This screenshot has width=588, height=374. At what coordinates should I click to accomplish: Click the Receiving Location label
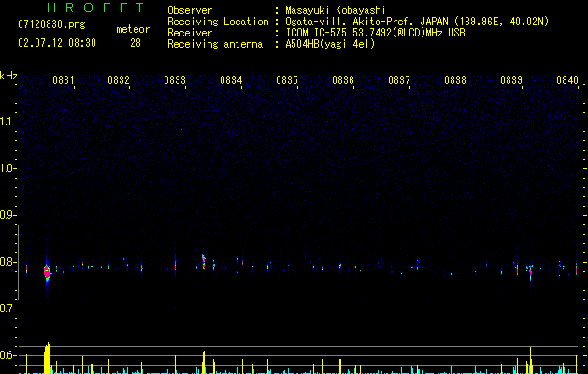[x=218, y=22]
